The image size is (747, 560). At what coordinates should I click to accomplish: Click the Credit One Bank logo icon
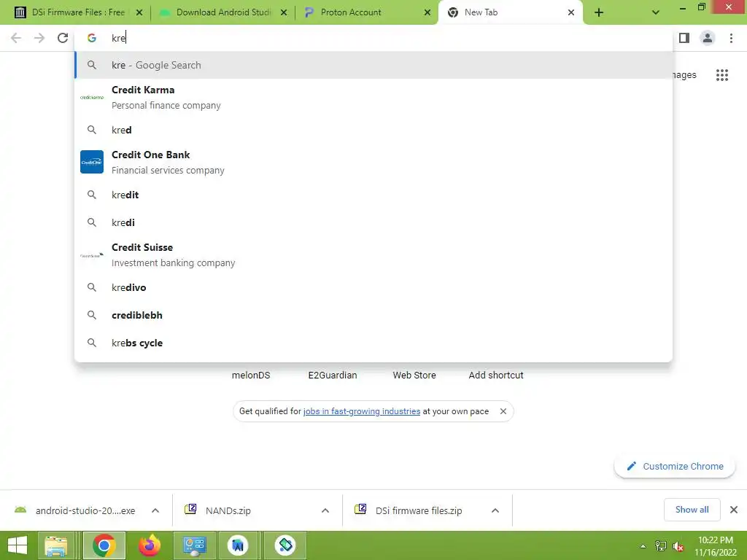91,162
